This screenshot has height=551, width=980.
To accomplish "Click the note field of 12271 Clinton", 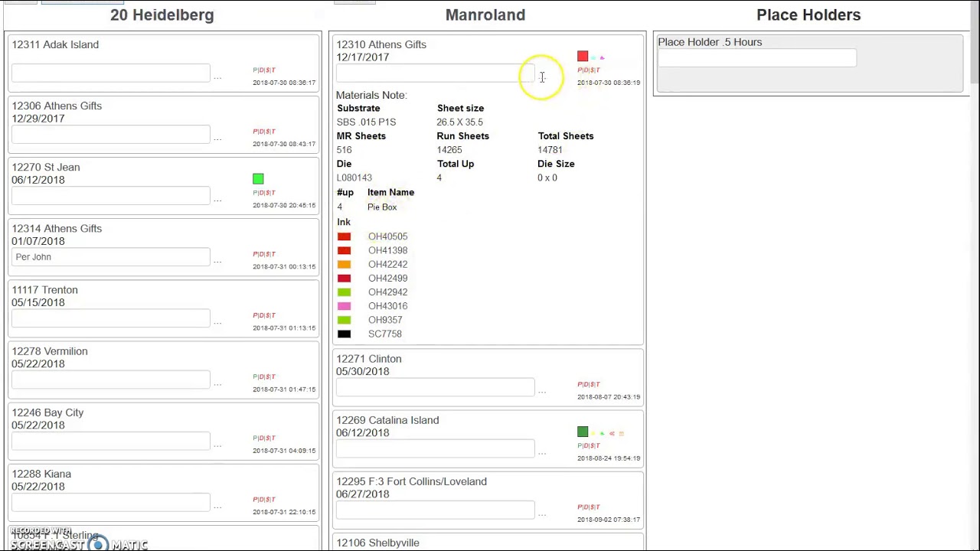I will [x=435, y=387].
